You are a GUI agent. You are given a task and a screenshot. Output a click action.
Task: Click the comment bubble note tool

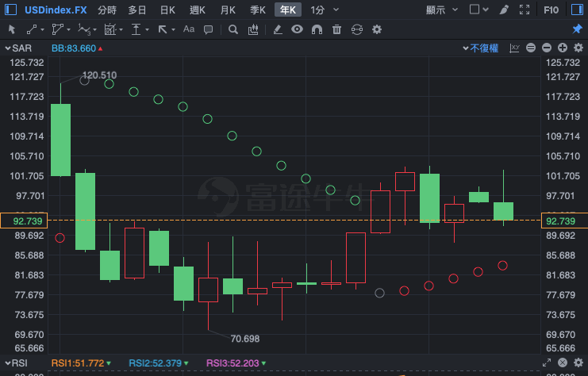[208, 29]
